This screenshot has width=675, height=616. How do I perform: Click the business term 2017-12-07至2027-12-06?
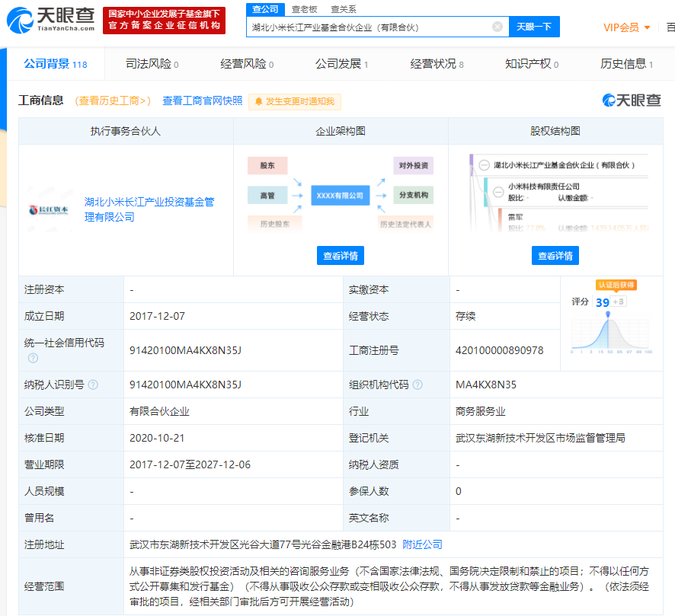point(190,464)
